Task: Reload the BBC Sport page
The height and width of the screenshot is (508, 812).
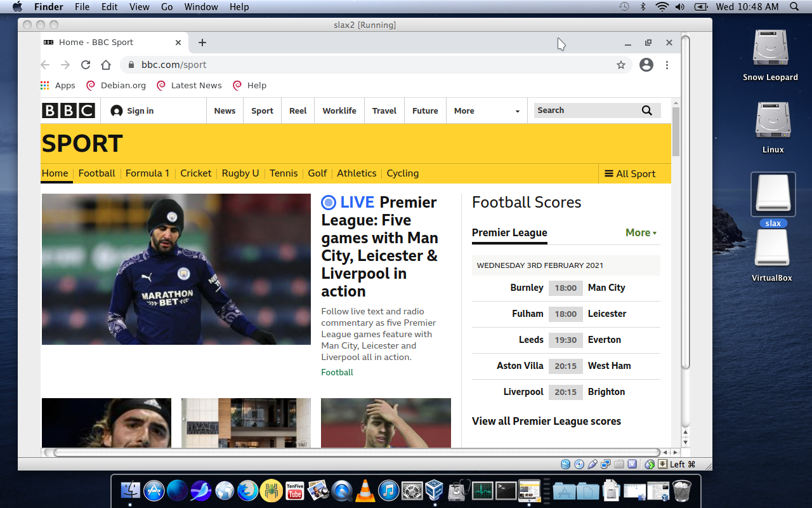Action: [x=86, y=65]
